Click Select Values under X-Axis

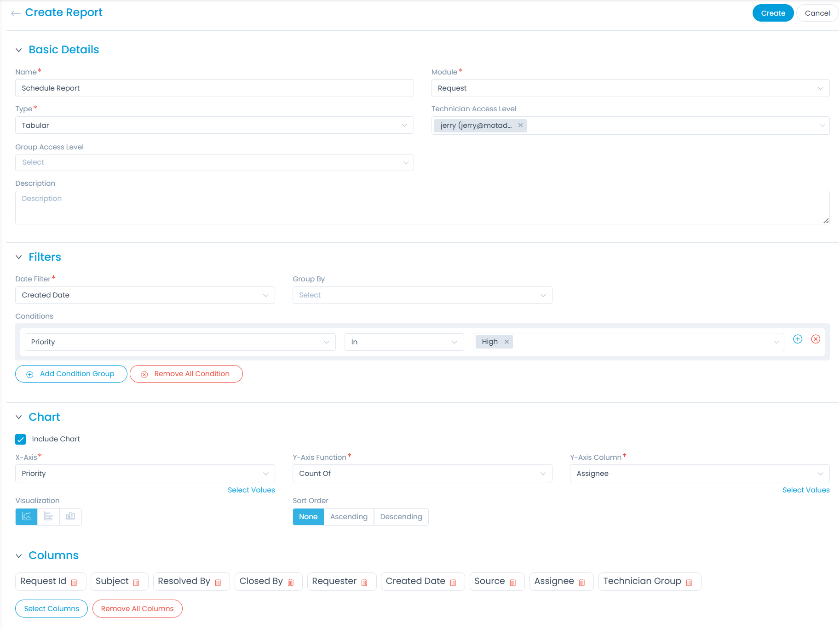[x=251, y=490]
